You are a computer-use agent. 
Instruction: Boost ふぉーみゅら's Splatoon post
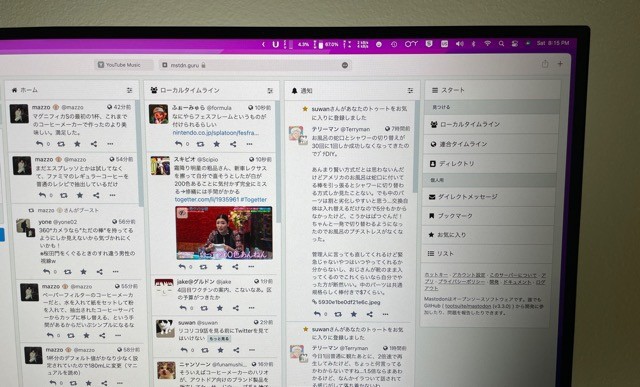pyautogui.click(x=200, y=144)
